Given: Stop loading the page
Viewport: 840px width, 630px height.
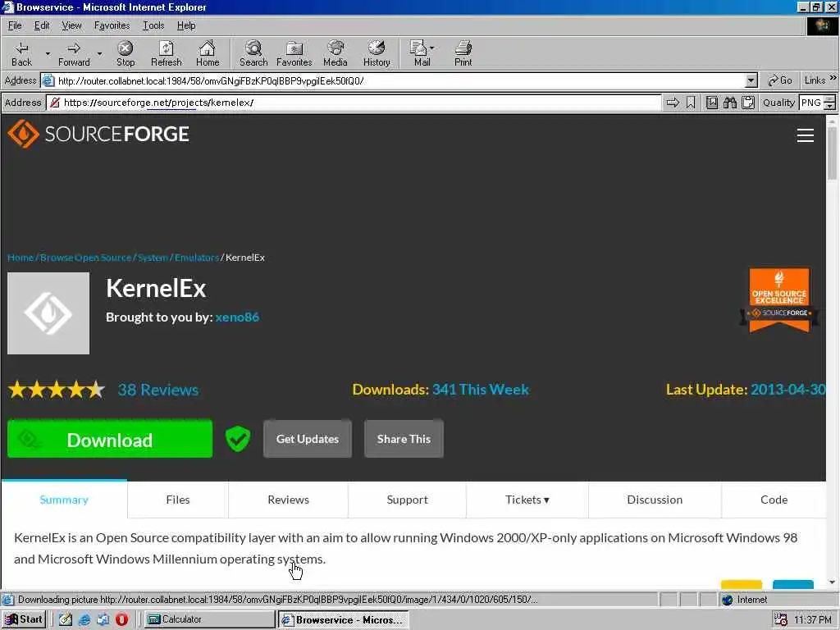Looking at the screenshot, I should coord(126,53).
